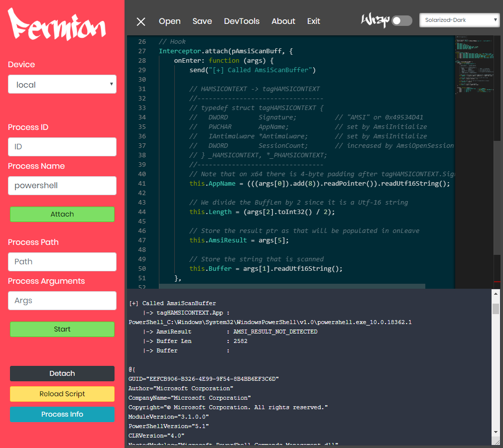Image resolution: width=503 pixels, height=448 pixels.
Task: Click "this.AmsiResult" on line 47
Action: [218, 240]
